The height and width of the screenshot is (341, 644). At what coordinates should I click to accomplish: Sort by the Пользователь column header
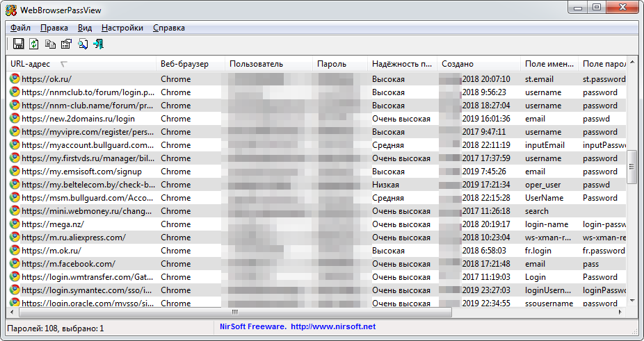(x=268, y=64)
